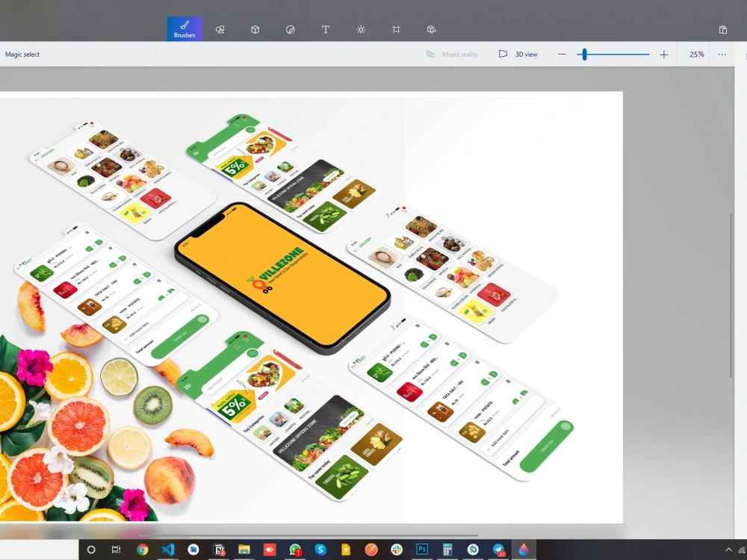This screenshot has width=747, height=560.
Task: Click the Mixed reality button
Action: tap(452, 55)
